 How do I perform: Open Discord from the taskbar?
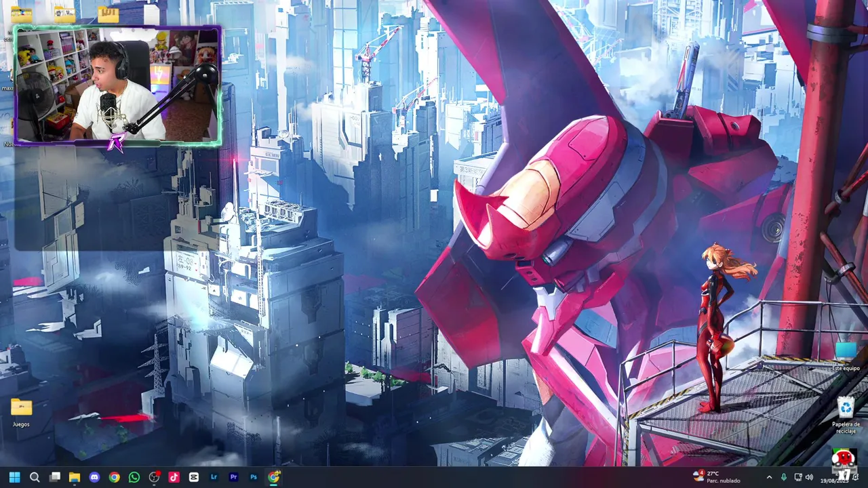94,477
